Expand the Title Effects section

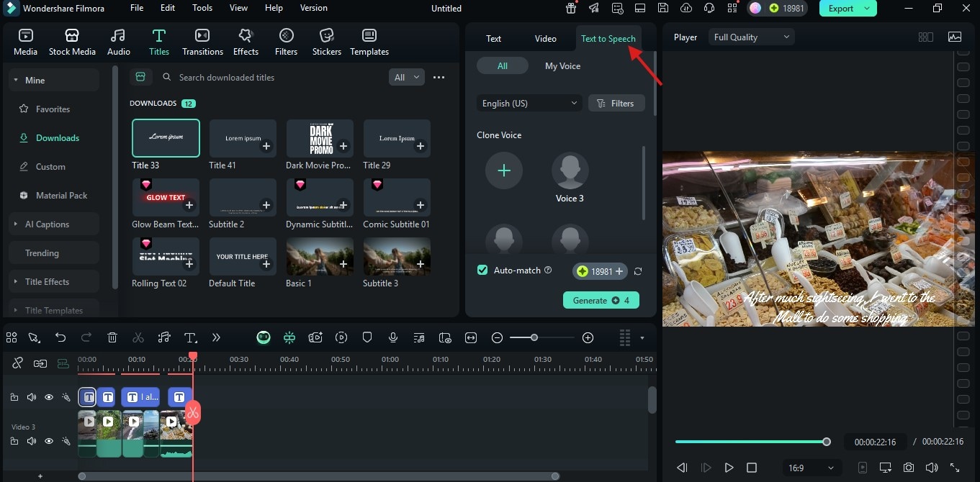(16, 282)
